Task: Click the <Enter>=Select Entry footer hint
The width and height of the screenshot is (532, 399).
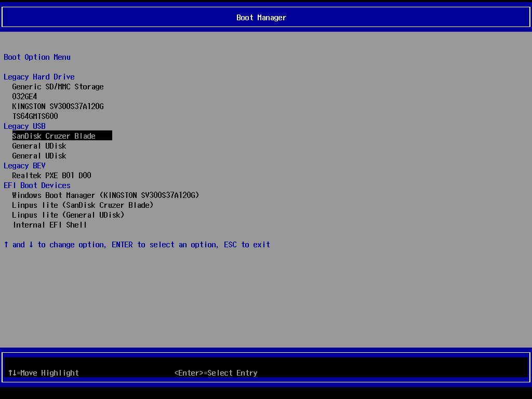Action: (216, 373)
